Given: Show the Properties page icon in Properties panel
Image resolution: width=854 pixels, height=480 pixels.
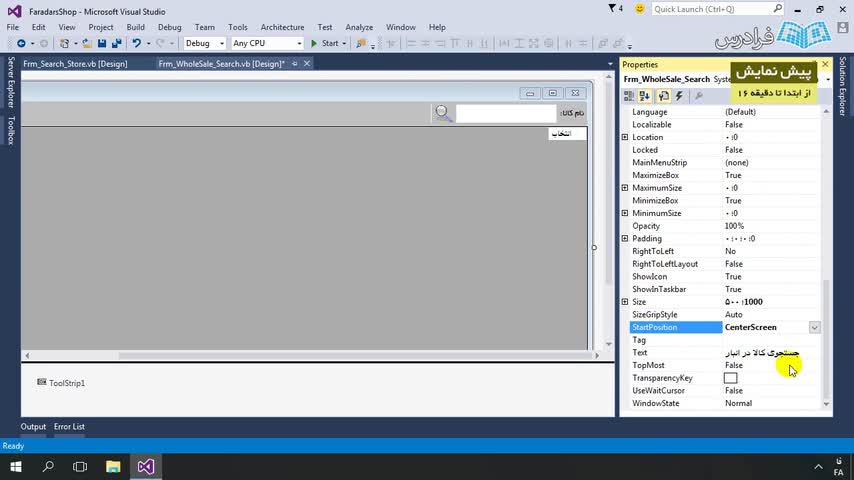Looking at the screenshot, I should (663, 96).
